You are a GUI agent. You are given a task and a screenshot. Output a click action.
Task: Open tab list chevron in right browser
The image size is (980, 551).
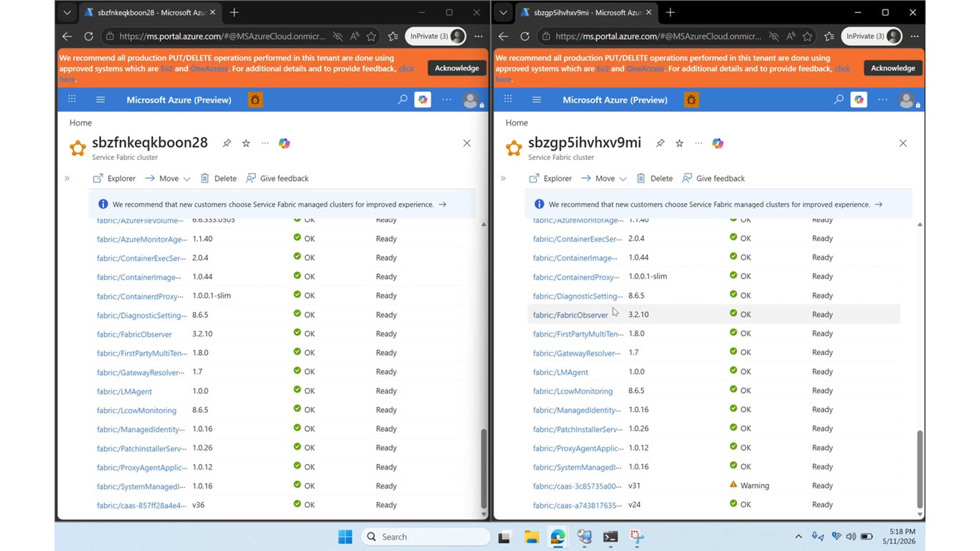[x=503, y=12]
